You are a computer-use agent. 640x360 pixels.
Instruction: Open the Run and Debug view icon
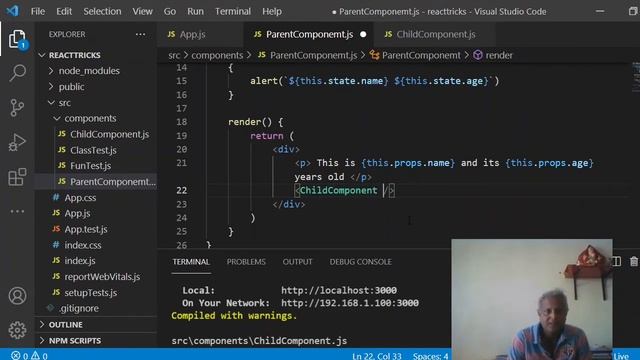tap(17, 142)
